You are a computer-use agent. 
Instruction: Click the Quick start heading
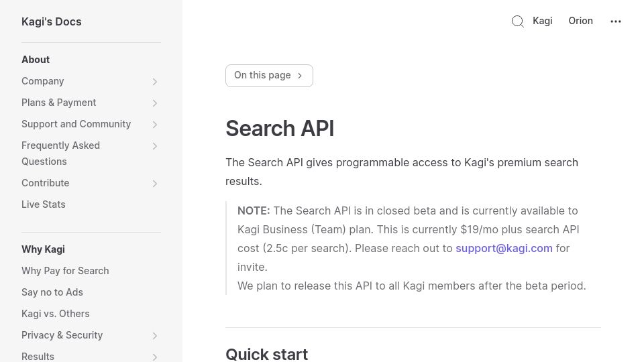click(266, 354)
